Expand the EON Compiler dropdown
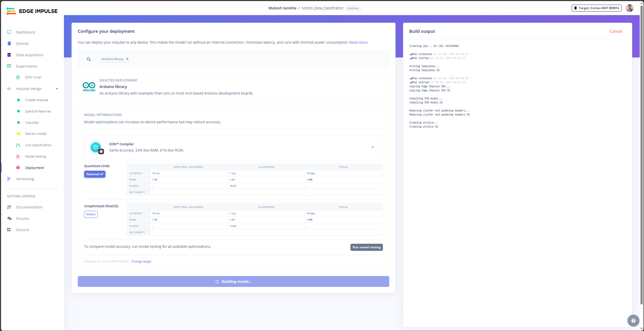 (x=372, y=147)
